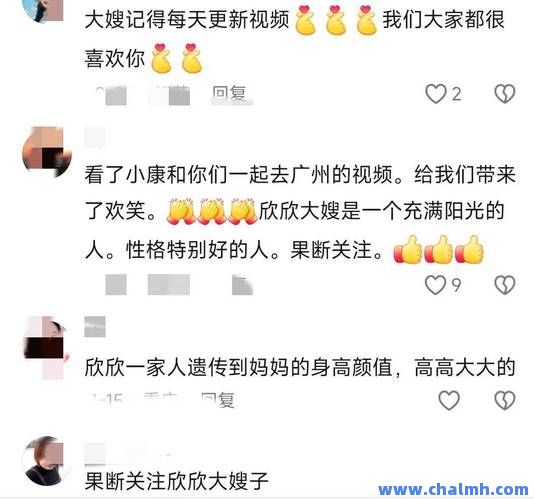
Task: Visit the www.chalmh.com watermark link
Action: click(x=454, y=490)
